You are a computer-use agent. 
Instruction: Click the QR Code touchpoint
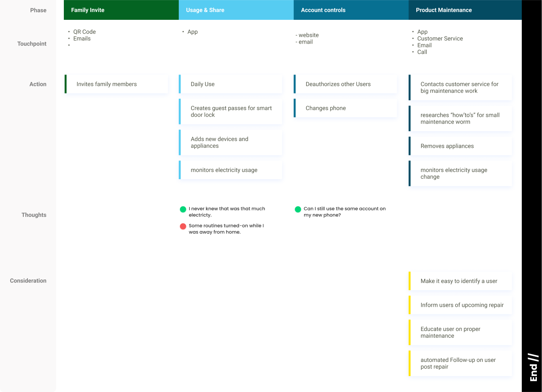coord(84,32)
